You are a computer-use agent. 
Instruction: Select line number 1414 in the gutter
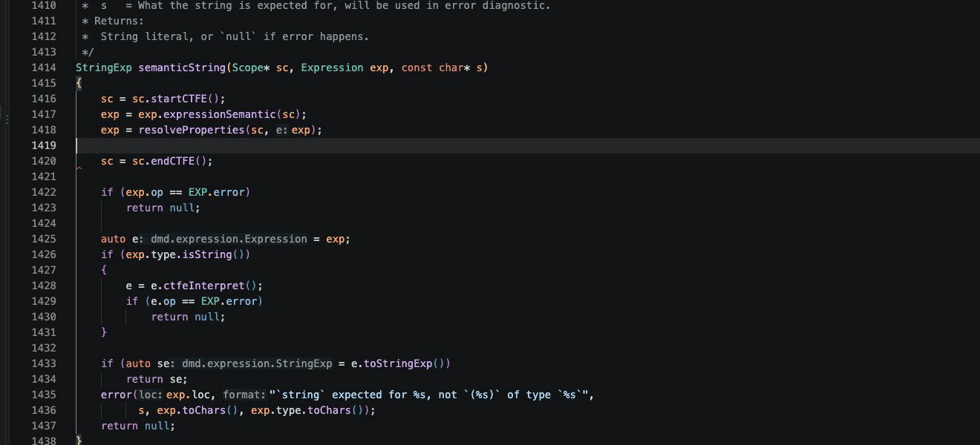[43, 67]
